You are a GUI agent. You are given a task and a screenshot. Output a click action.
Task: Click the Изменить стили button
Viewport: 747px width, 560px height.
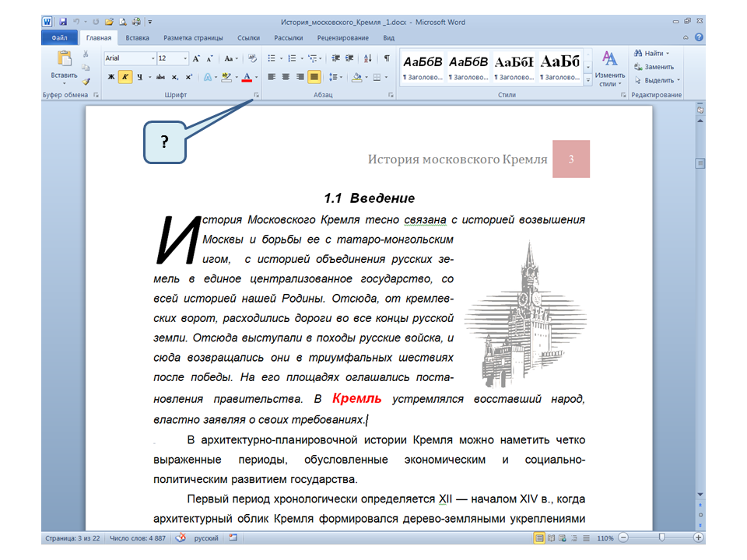click(x=609, y=68)
